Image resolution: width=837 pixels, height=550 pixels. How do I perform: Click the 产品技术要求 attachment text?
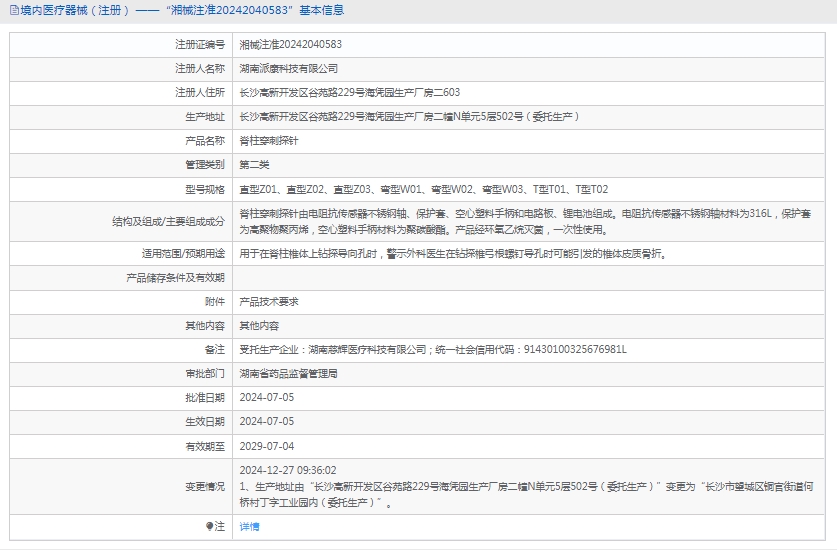click(x=268, y=302)
